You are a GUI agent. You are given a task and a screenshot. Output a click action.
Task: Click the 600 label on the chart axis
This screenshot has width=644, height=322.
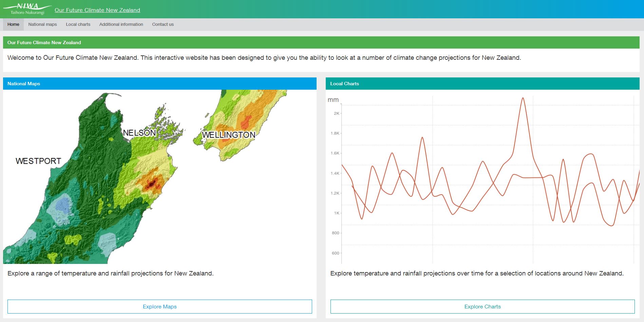(335, 253)
